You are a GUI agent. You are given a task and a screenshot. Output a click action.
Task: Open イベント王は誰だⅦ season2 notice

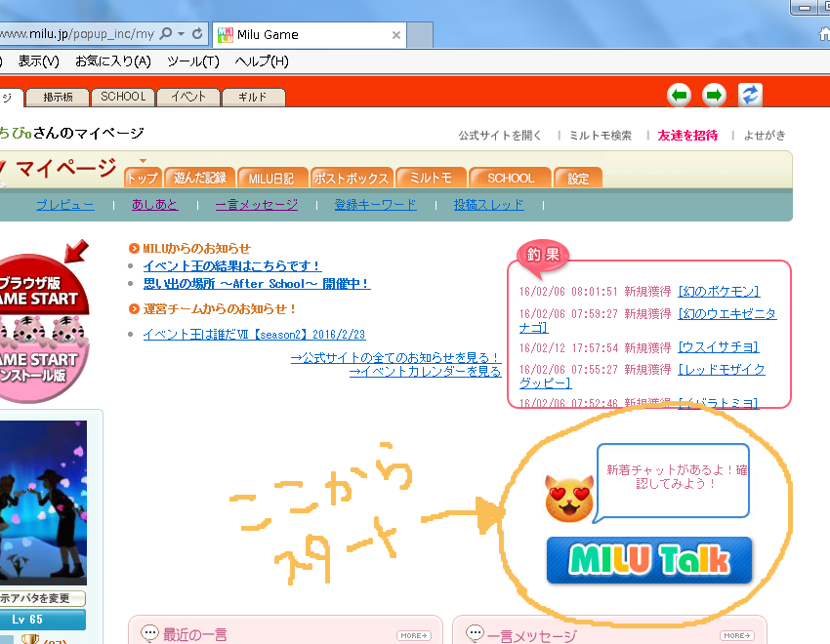pos(254,335)
